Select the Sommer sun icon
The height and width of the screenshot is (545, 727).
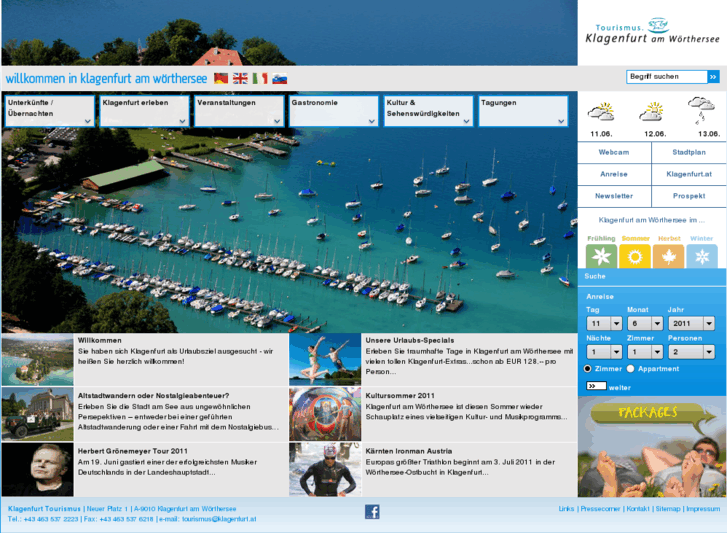[x=635, y=256]
